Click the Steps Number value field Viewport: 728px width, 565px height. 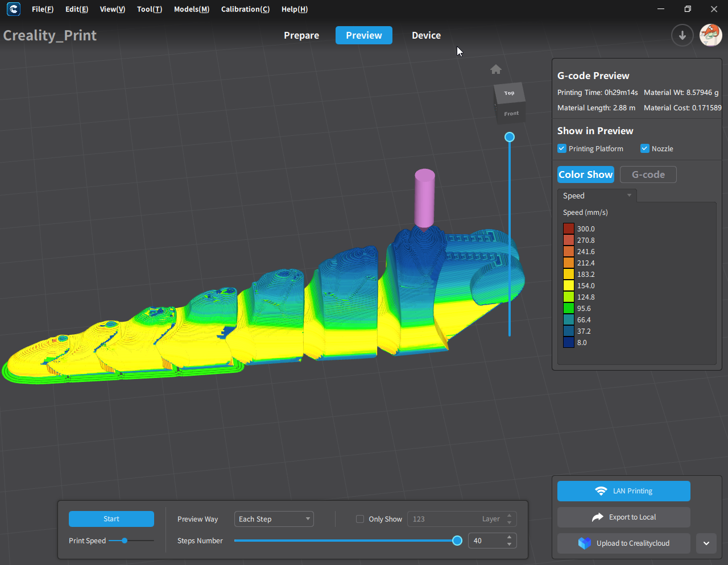(486, 541)
